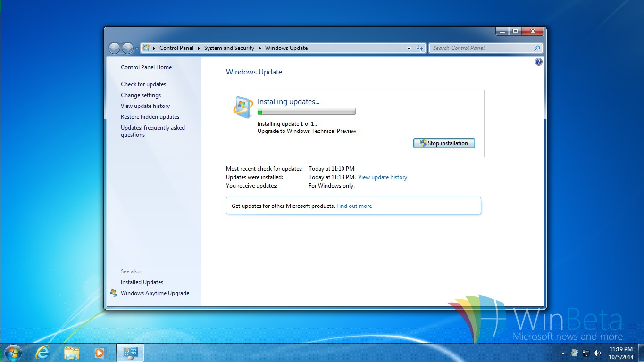The image size is (644, 362).
Task: Click the Windows Update shield icon
Action: pyautogui.click(x=243, y=107)
